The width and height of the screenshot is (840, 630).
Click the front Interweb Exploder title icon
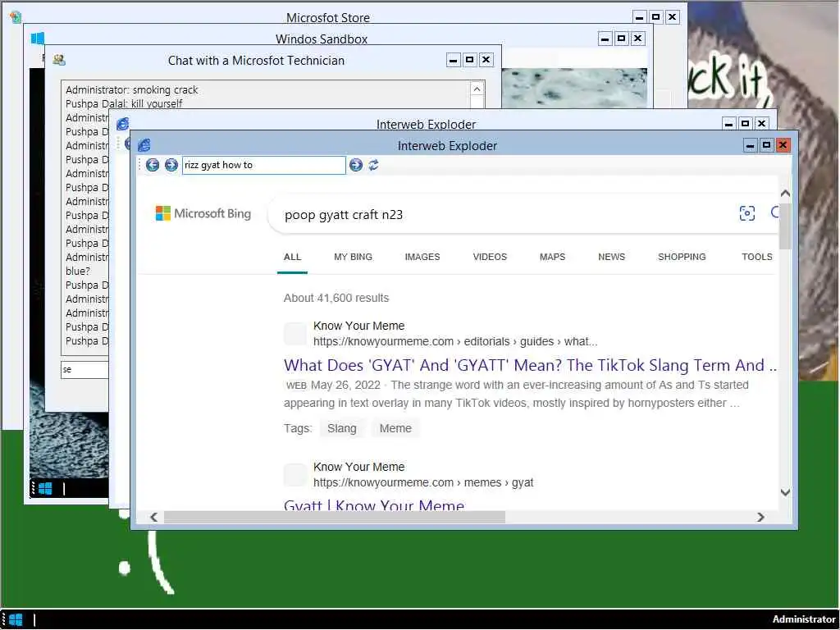point(144,145)
